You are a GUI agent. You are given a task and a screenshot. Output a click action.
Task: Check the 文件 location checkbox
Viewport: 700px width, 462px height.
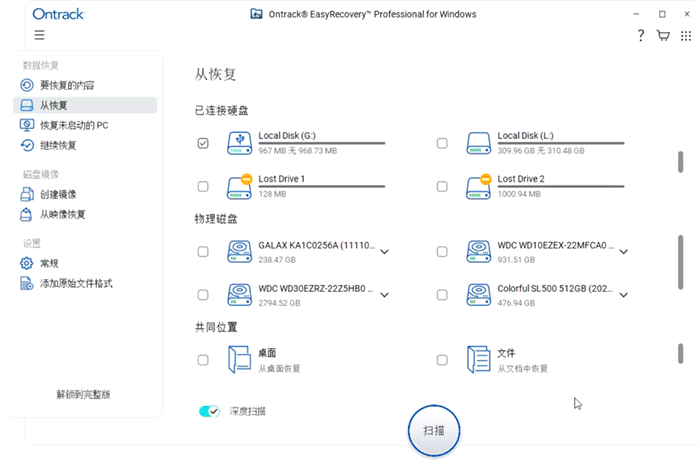point(442,360)
